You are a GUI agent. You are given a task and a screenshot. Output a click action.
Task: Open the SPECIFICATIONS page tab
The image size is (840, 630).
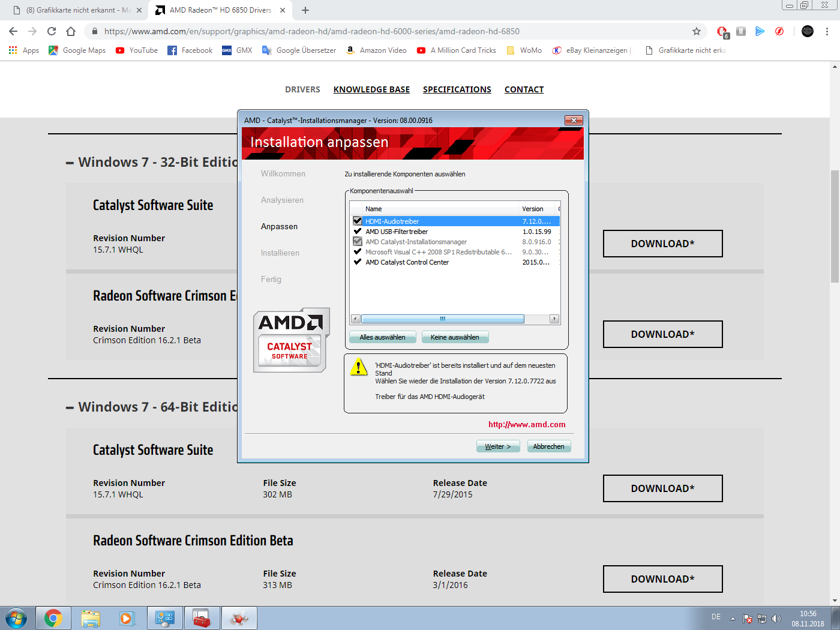(x=457, y=89)
